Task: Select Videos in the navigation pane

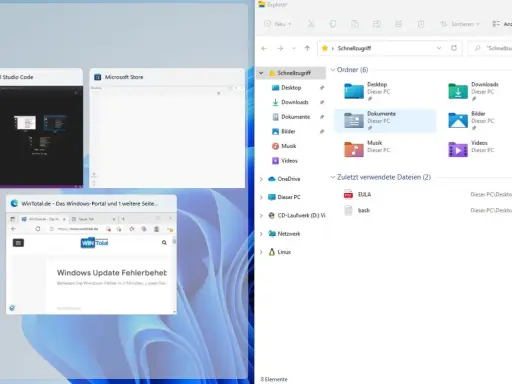Action: point(285,161)
